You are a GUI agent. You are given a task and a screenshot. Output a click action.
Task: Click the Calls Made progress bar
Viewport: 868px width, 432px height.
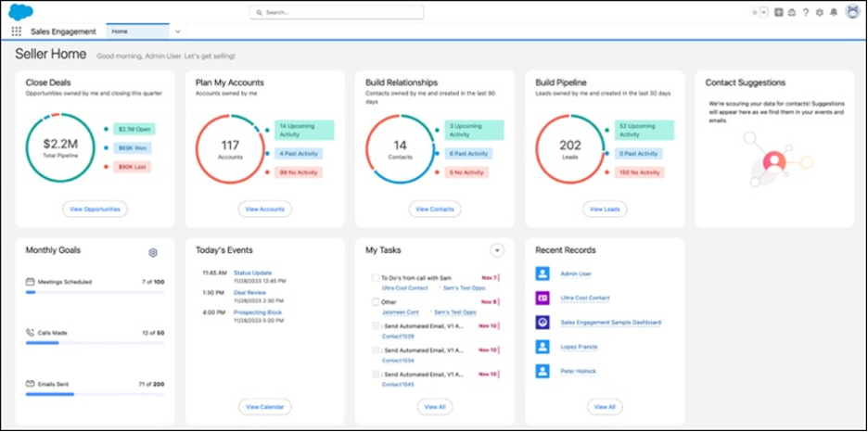(x=95, y=342)
